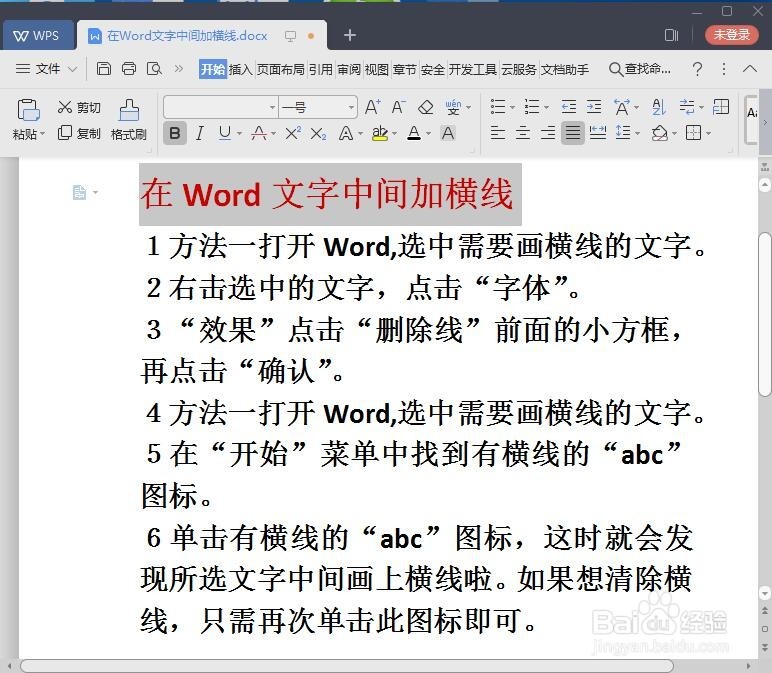Click the presentation mode icon on document tab

click(290, 36)
